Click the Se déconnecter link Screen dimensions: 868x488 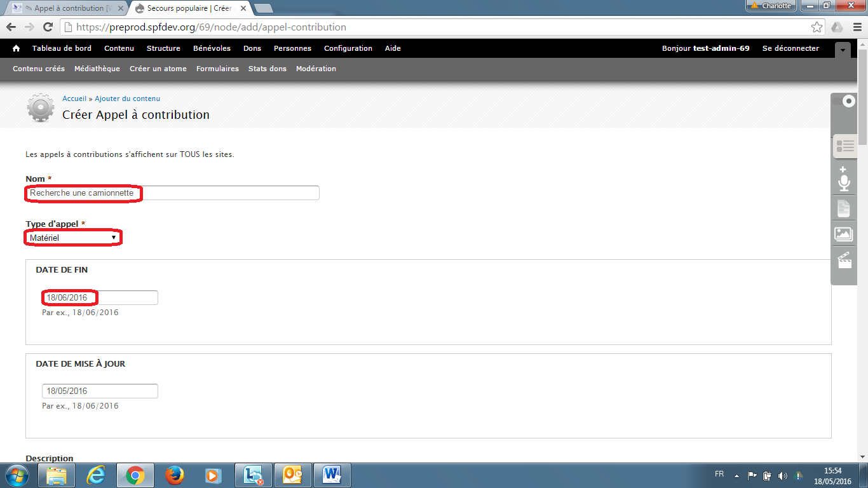(790, 48)
